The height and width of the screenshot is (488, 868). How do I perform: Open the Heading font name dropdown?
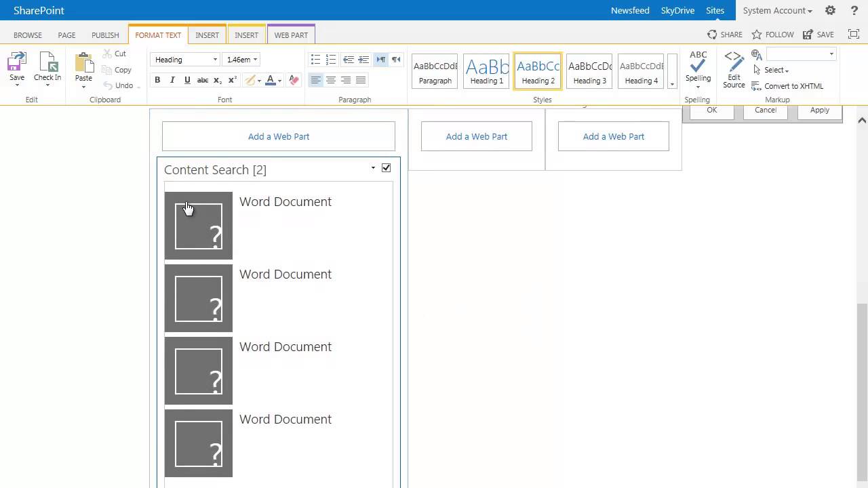tap(215, 60)
